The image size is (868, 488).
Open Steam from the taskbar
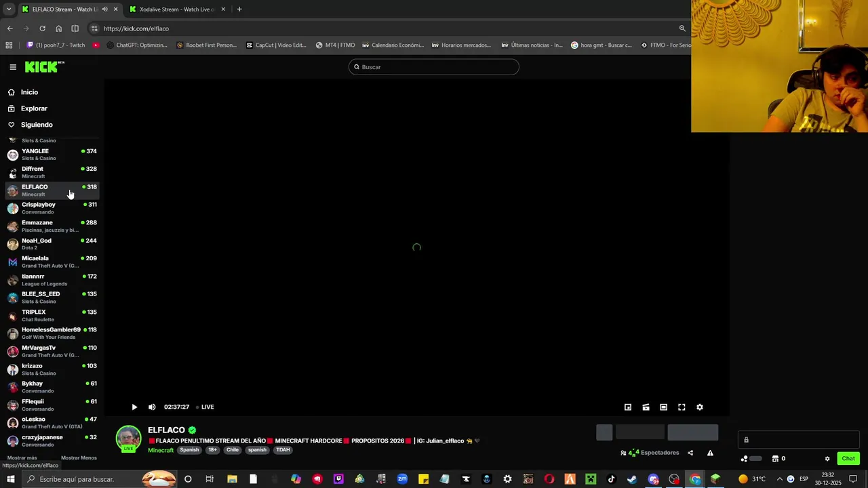coord(632,479)
